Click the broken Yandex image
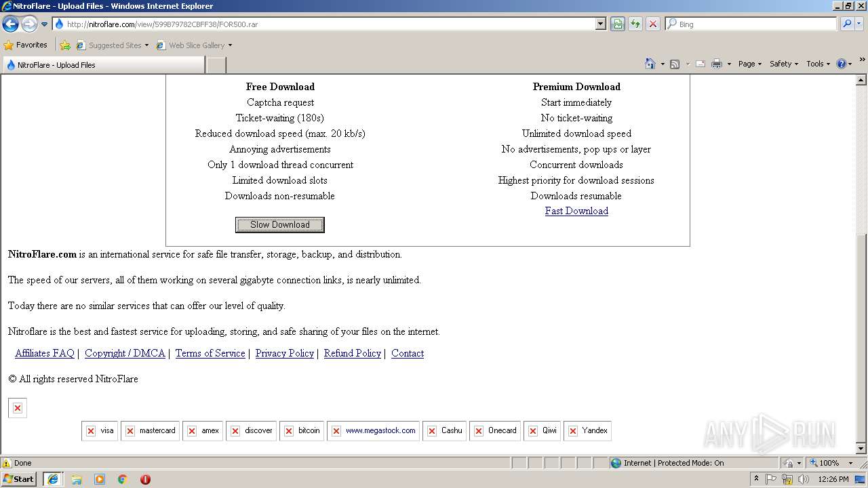Viewport: 868px width, 488px height. point(587,431)
